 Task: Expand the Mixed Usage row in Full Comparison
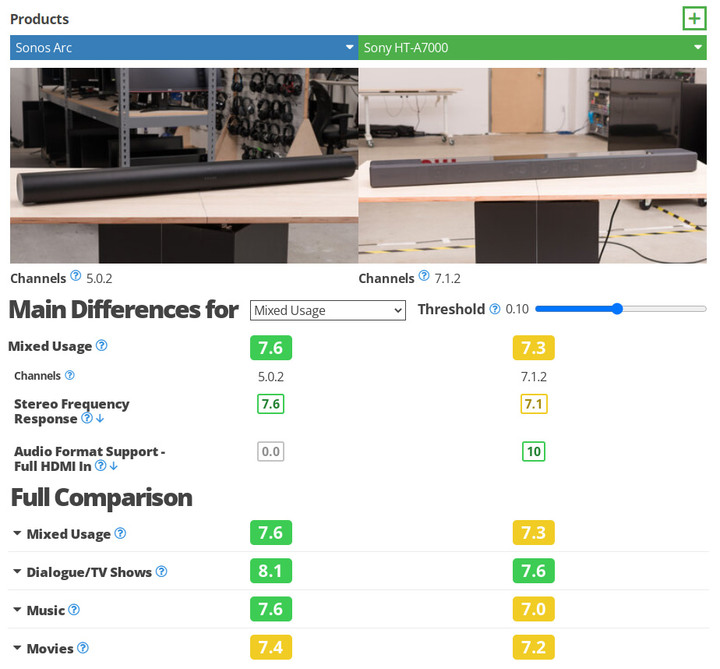point(17,533)
